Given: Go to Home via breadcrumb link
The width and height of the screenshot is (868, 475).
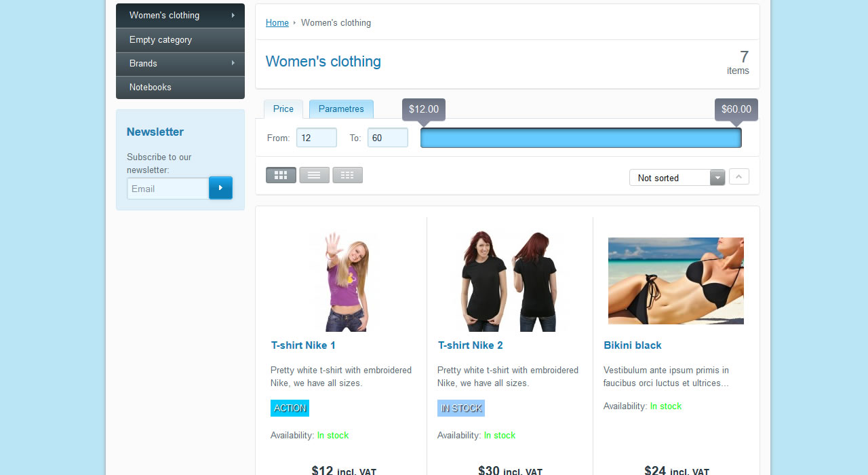Looking at the screenshot, I should 277,23.
